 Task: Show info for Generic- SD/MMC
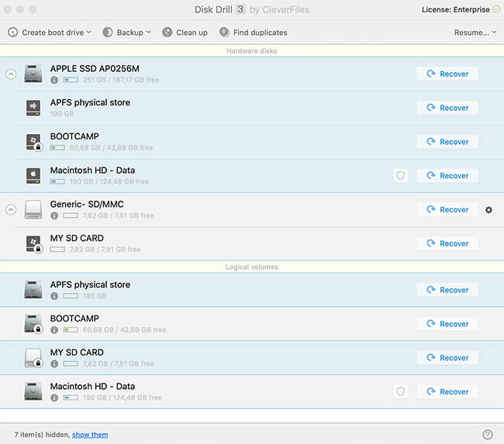pos(54,215)
